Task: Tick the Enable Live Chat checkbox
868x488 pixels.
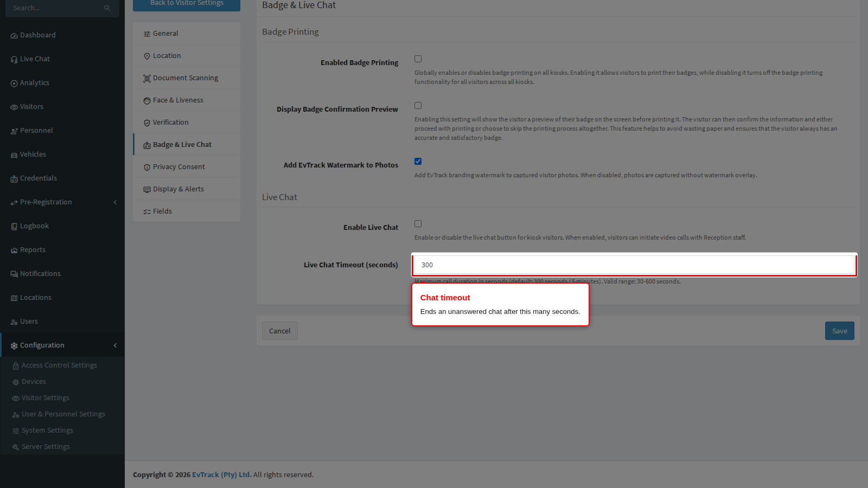Action: click(x=418, y=224)
